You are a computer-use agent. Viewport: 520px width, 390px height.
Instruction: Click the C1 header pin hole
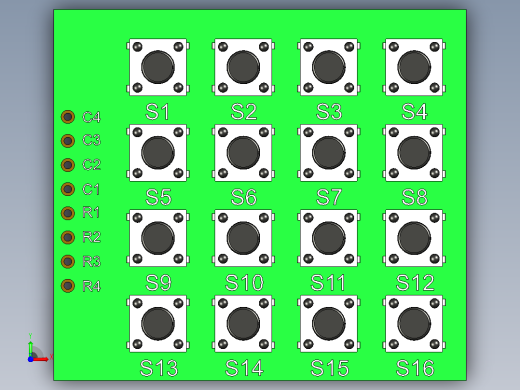pos(68,189)
